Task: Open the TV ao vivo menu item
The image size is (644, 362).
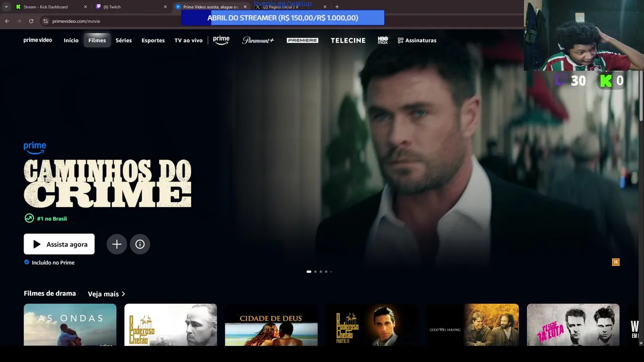Action: pos(188,40)
